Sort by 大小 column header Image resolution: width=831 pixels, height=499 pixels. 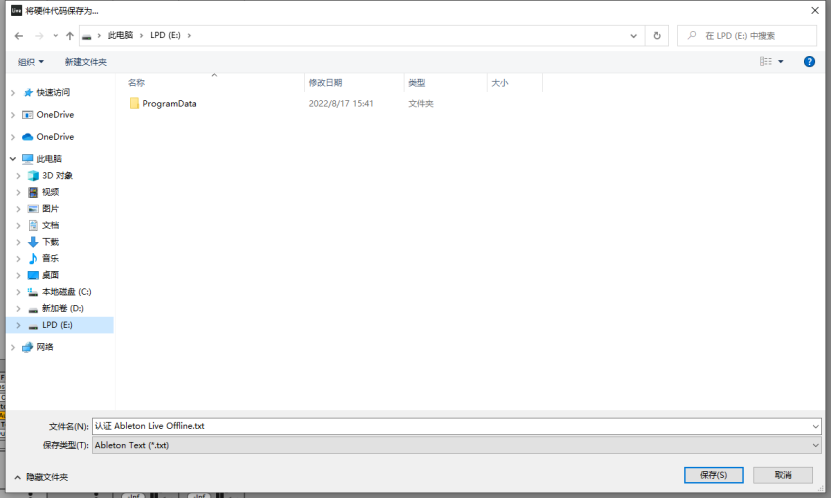point(500,83)
